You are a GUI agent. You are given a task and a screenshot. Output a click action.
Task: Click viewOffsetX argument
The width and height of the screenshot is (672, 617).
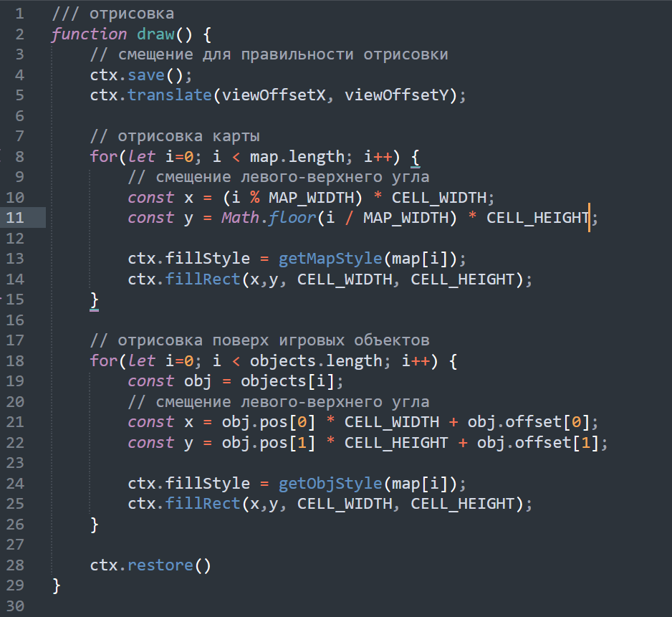274,95
